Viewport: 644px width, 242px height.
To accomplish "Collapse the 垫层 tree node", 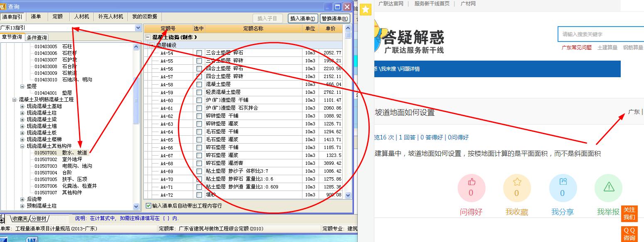I will 22,86.
